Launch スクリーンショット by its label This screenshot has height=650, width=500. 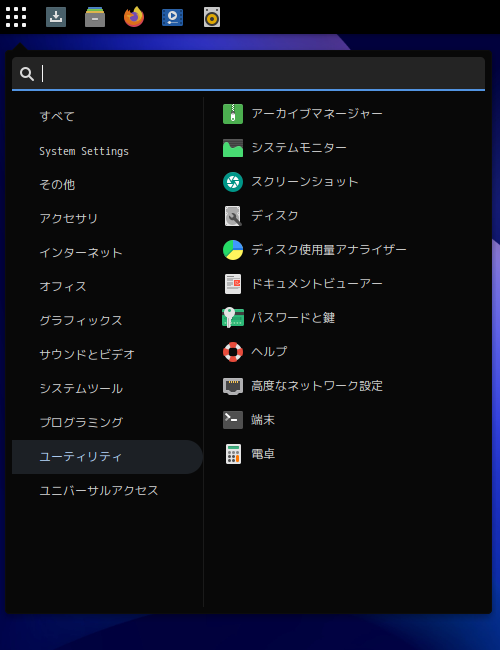[x=305, y=182]
